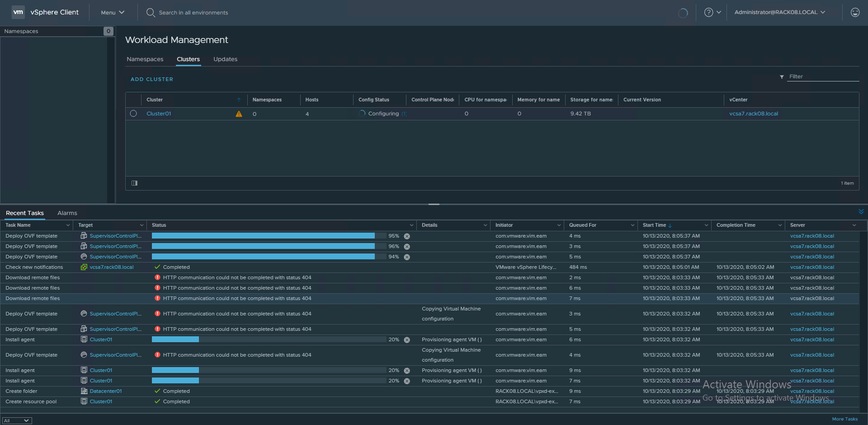Click the Start Time sort arrow icon
The image size is (868, 425).
(670, 225)
